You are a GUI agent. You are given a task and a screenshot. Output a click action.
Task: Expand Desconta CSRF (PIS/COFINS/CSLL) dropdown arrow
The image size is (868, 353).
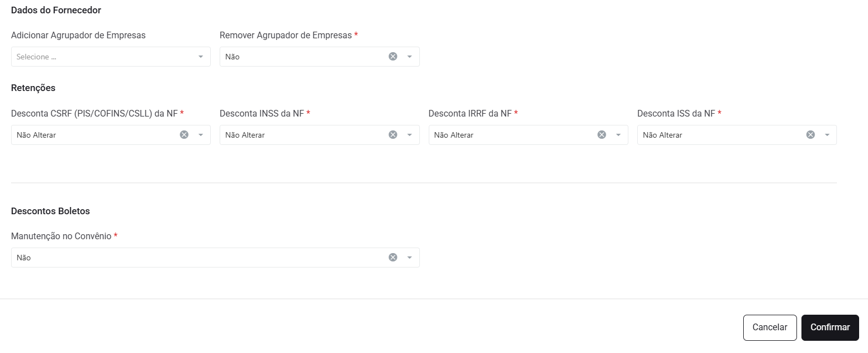click(x=201, y=135)
